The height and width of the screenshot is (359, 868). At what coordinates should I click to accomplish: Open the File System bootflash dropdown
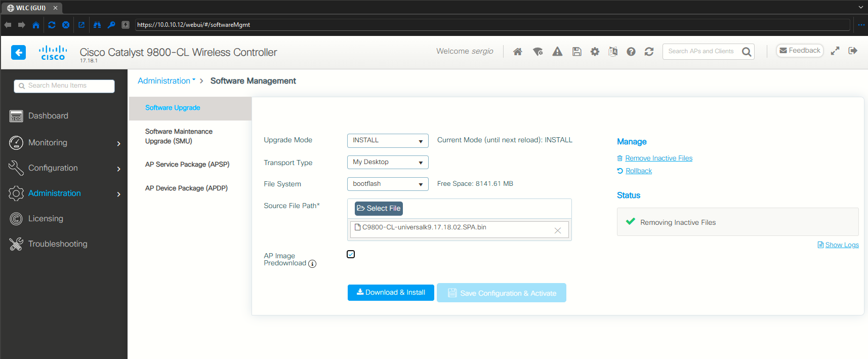(x=388, y=184)
